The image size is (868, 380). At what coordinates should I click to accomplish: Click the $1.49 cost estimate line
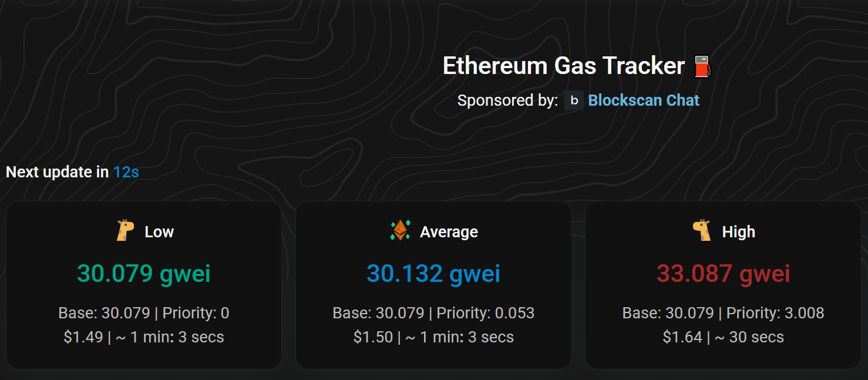click(x=144, y=337)
